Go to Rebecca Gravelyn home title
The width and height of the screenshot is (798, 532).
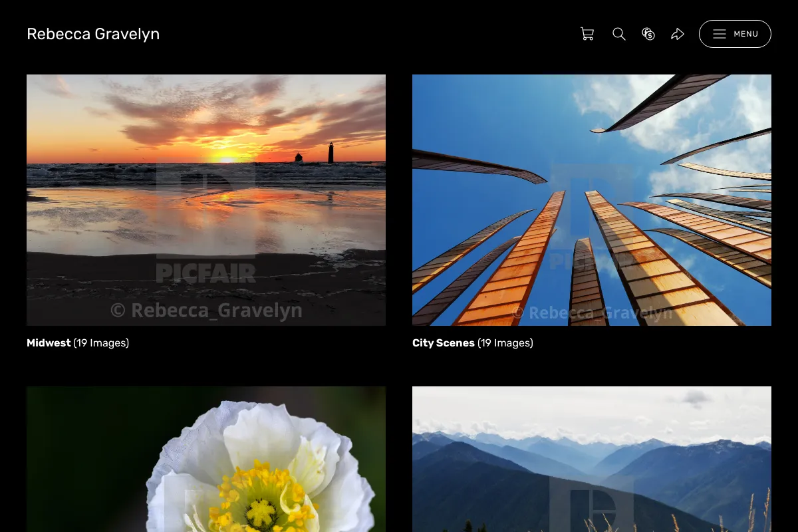[x=93, y=34]
